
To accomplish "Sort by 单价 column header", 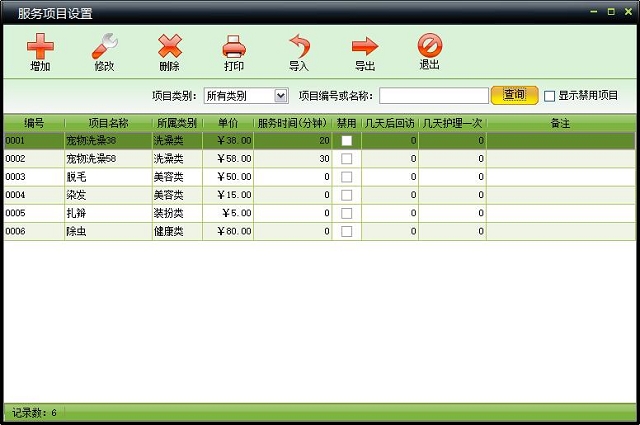I will 228,123.
